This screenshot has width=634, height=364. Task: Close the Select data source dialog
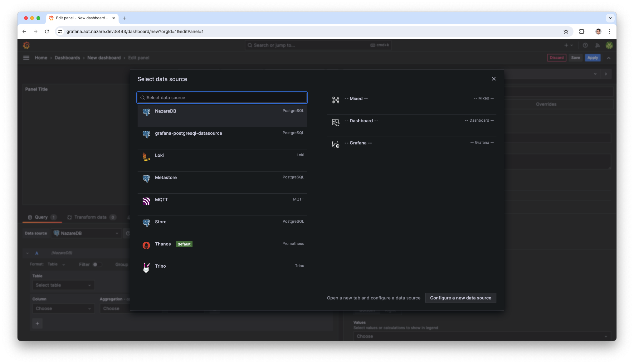click(x=494, y=79)
